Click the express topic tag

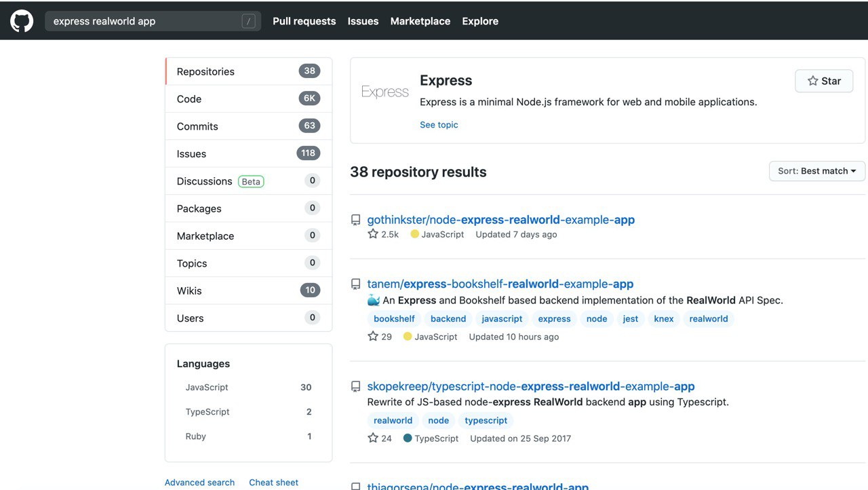pyautogui.click(x=555, y=319)
